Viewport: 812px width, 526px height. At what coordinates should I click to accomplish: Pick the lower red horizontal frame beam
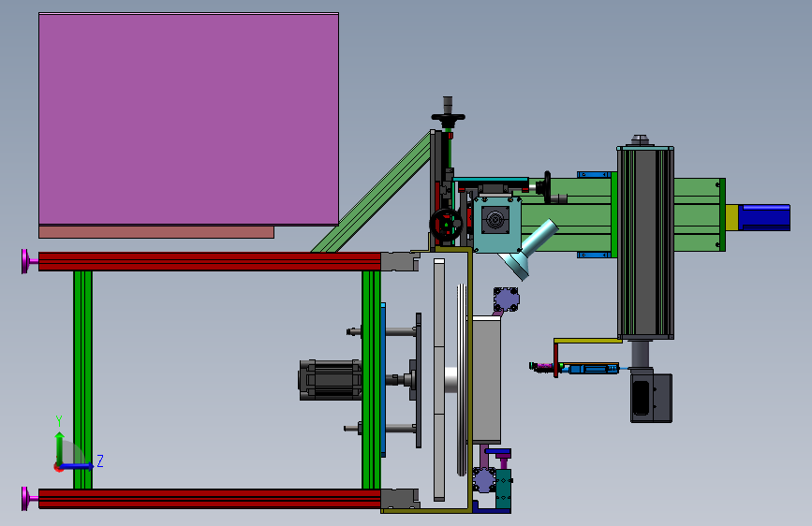[210, 499]
